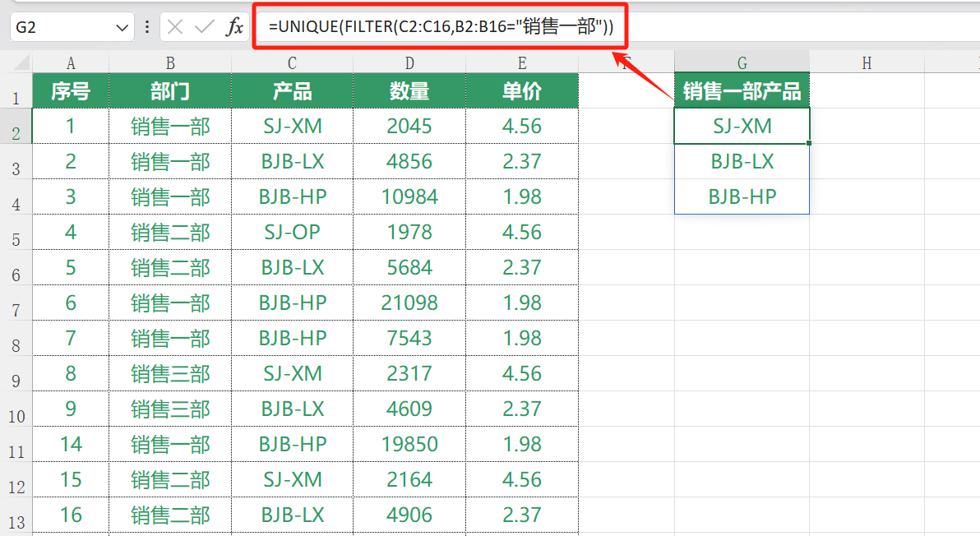Click quantity cell 5684
Viewport: 980px width, 536px height.
[x=409, y=267]
